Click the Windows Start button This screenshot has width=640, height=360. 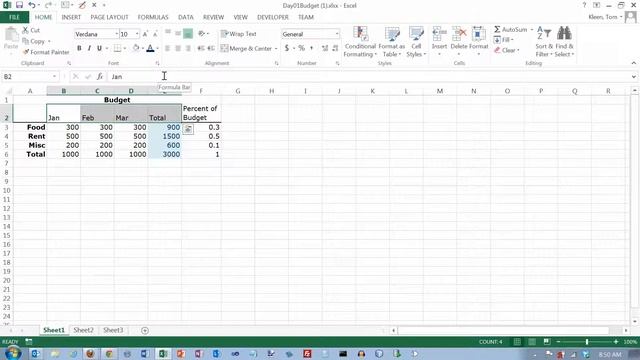click(12, 353)
